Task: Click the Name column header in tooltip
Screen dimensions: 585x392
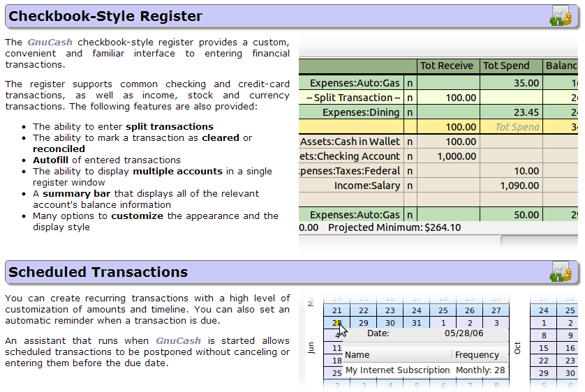Action: pos(397,355)
